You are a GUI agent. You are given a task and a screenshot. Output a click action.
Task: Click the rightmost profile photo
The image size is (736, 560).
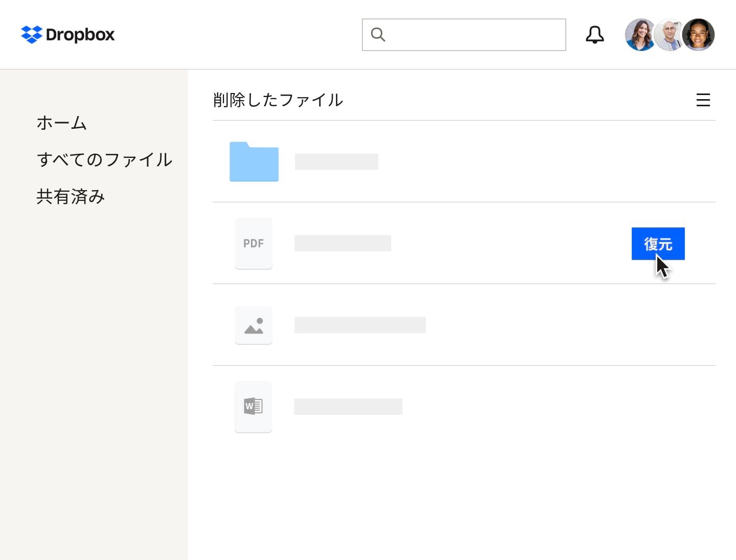pyautogui.click(x=699, y=34)
